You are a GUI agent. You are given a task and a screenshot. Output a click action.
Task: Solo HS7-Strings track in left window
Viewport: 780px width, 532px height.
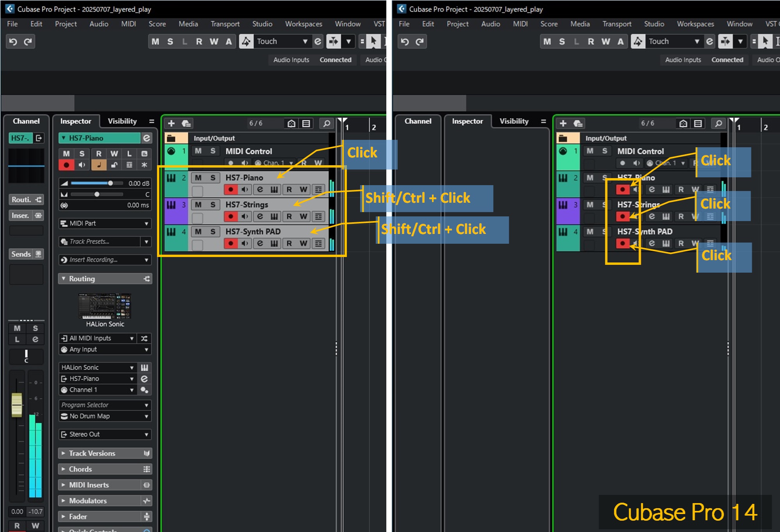pyautogui.click(x=213, y=205)
